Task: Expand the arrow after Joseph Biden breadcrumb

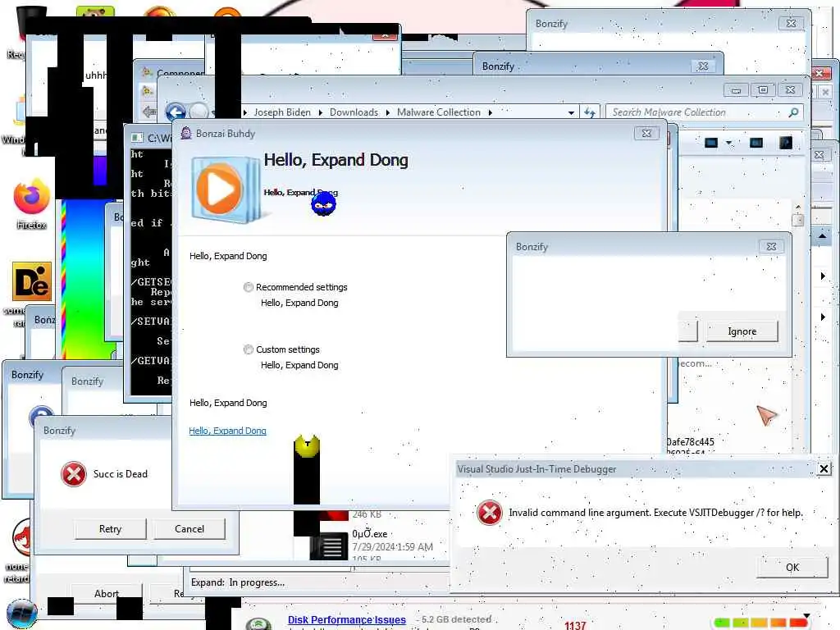Action: [321, 112]
